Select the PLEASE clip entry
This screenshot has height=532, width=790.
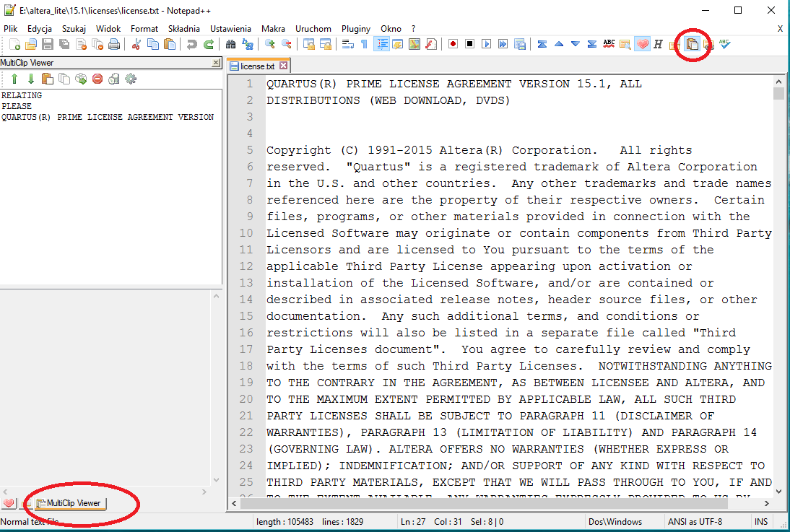17,106
